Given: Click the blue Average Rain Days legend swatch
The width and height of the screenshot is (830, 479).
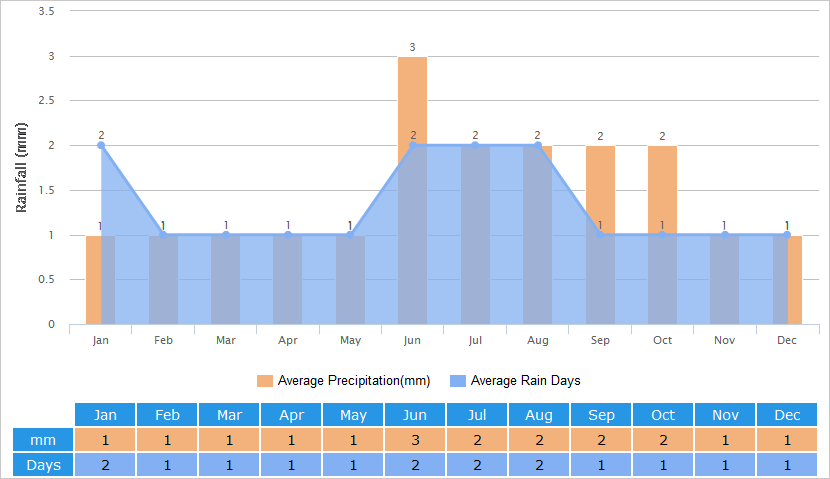Looking at the screenshot, I should pyautogui.click(x=457, y=381).
